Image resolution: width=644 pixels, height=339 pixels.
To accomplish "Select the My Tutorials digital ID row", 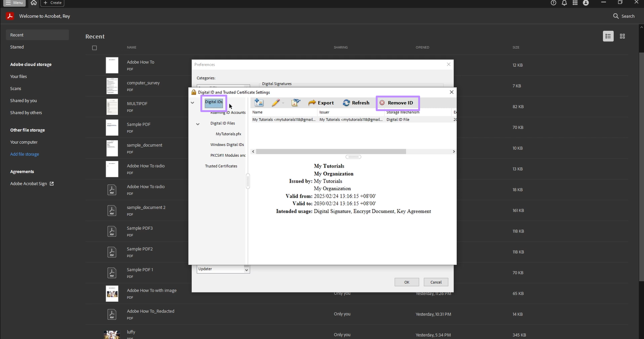I will point(354,120).
